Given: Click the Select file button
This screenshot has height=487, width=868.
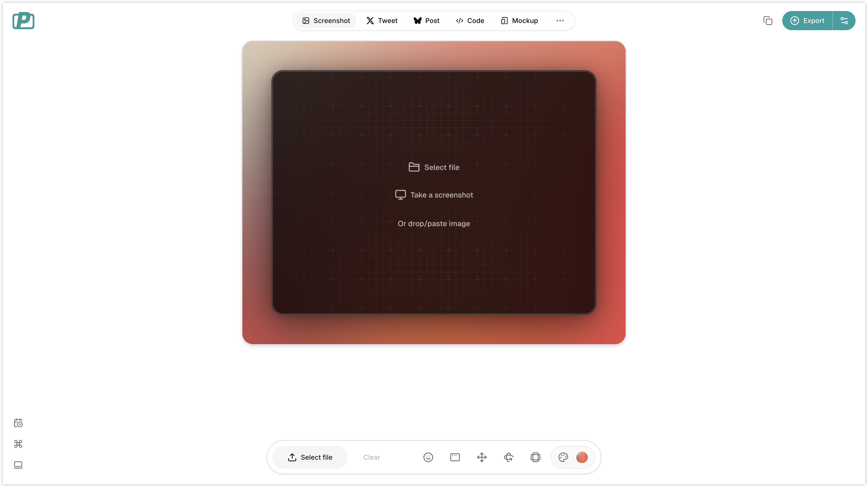Looking at the screenshot, I should click(x=310, y=457).
